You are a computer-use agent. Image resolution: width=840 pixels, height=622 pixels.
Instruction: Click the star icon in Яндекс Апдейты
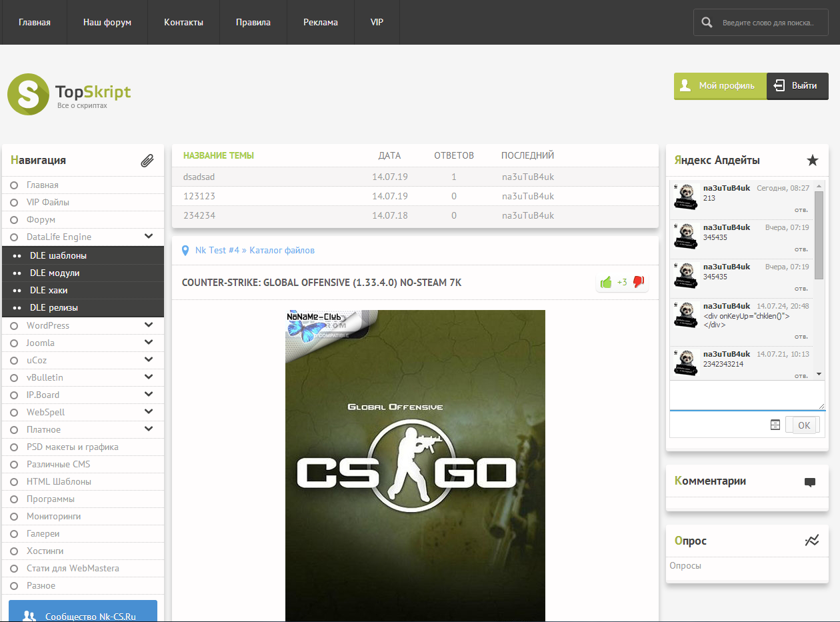812,160
